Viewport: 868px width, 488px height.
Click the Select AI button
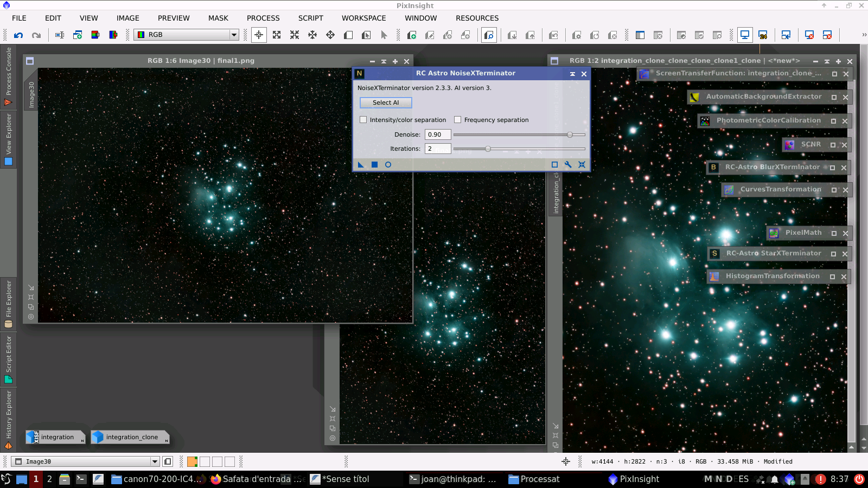(x=385, y=102)
